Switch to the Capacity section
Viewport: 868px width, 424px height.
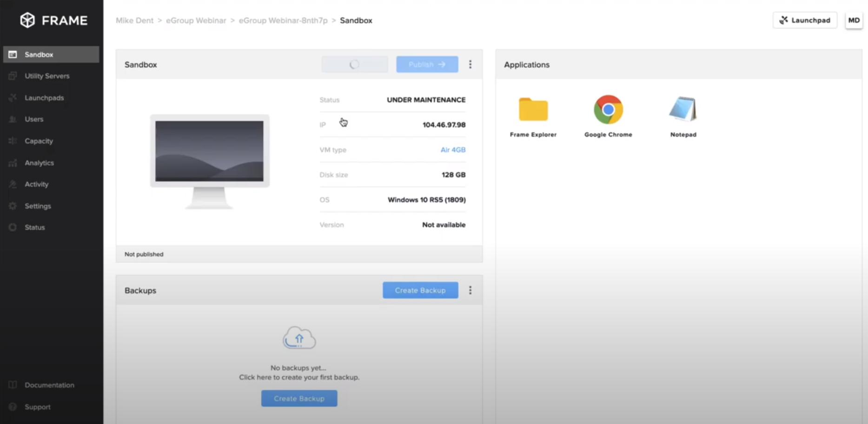pyautogui.click(x=39, y=141)
